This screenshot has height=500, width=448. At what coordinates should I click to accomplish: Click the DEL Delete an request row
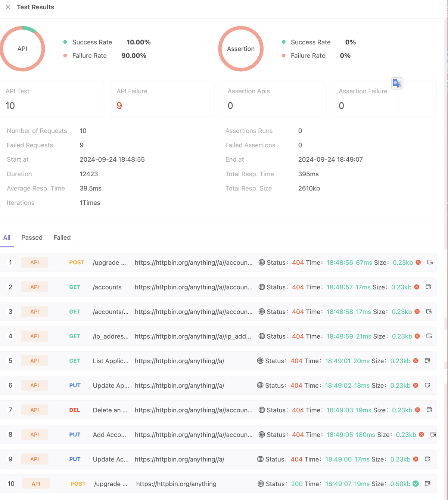[x=110, y=410]
